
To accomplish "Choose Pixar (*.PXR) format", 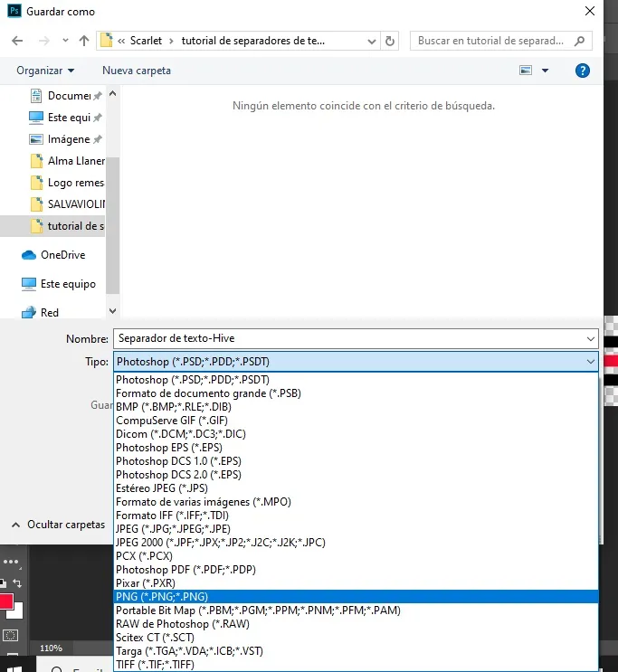I will pyautogui.click(x=356, y=583).
